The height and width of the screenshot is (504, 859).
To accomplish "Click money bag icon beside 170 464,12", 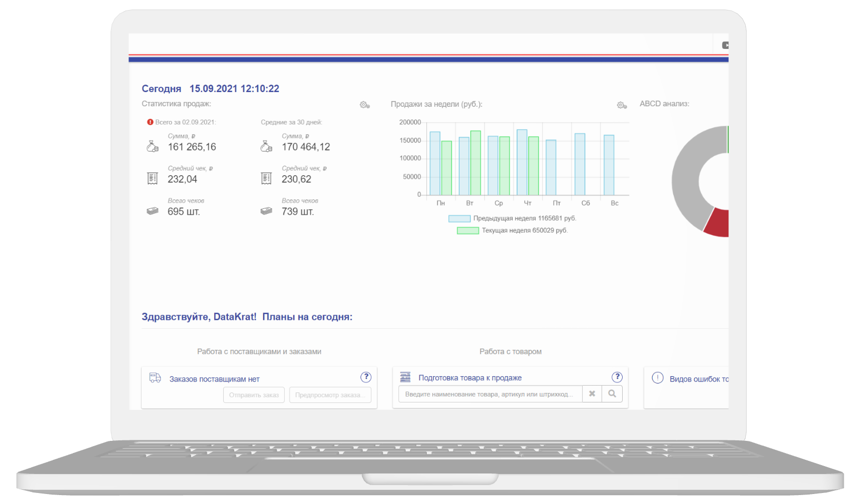I will pos(266,146).
